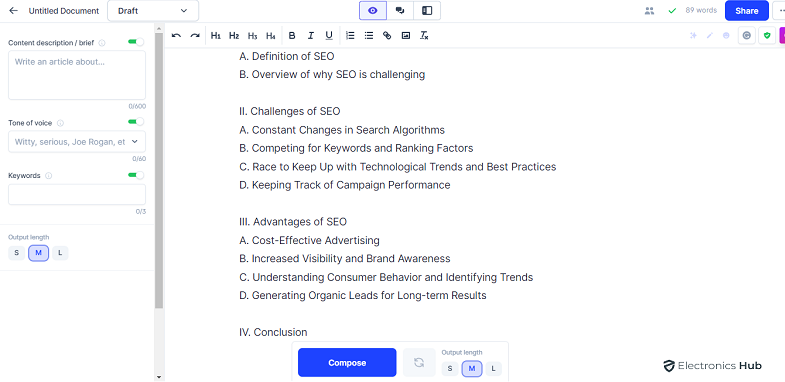Image resolution: width=785 pixels, height=382 pixels.
Task: Switch to chat view mode
Action: tap(400, 11)
